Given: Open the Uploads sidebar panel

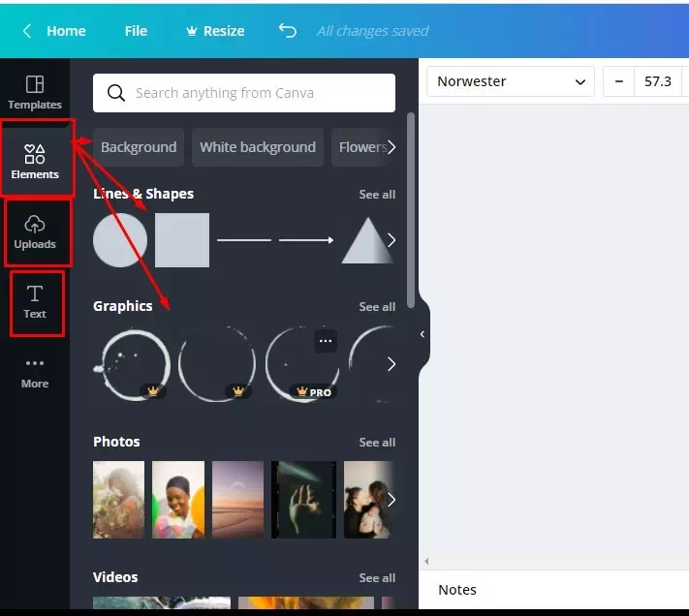Looking at the screenshot, I should [x=35, y=231].
